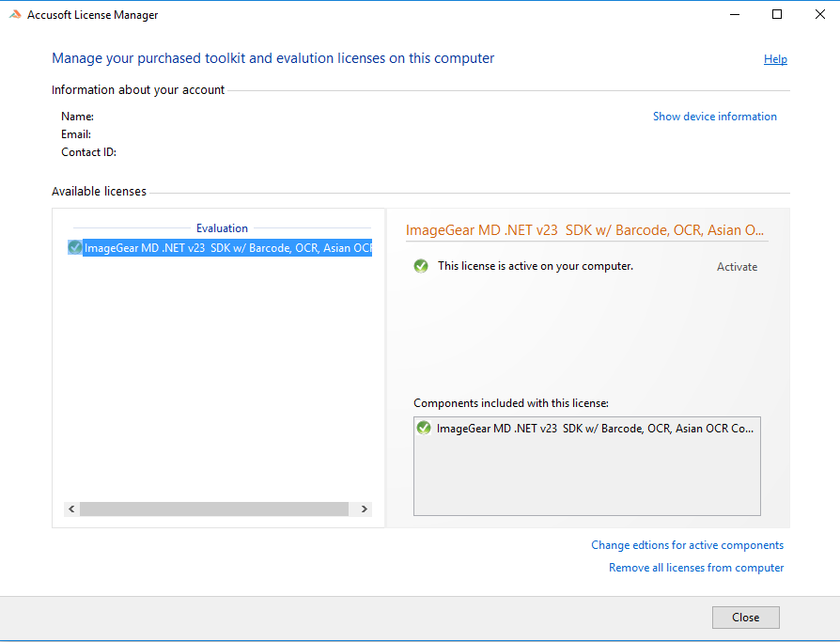Click the Activate button

[x=738, y=267]
